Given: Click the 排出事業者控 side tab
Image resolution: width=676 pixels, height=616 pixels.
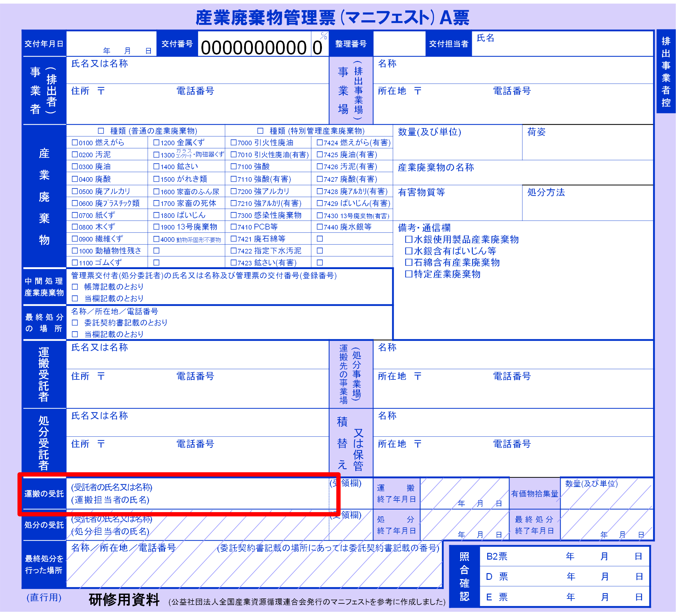Looking at the screenshot, I should coord(666,71).
